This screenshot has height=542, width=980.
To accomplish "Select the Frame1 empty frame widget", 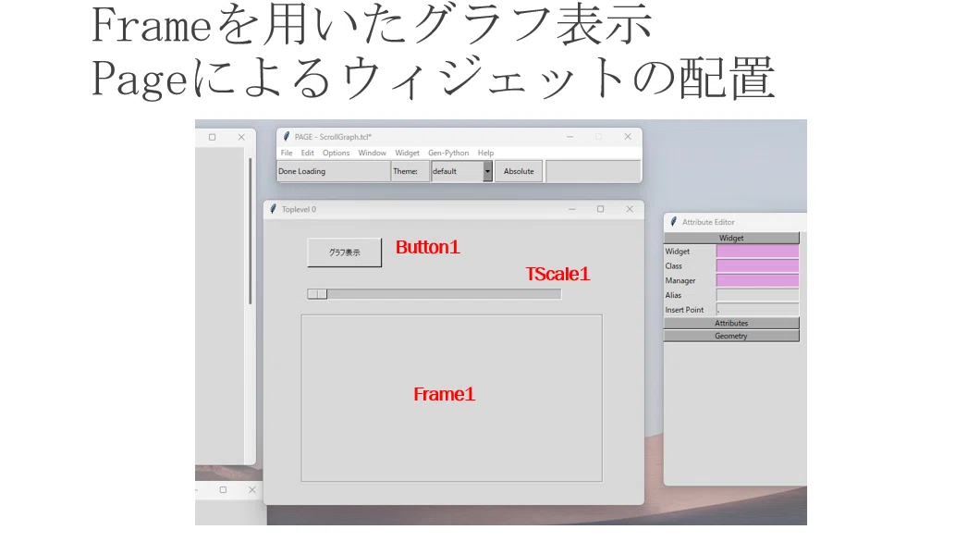I will tap(452, 399).
